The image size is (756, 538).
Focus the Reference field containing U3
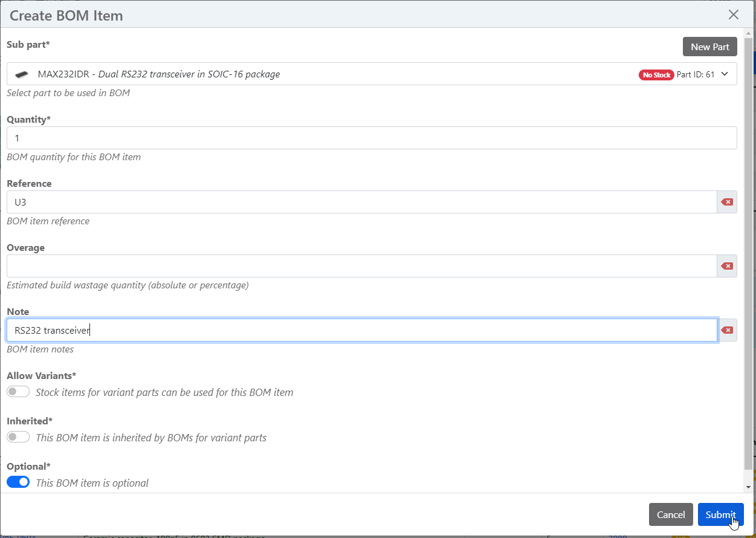pos(361,202)
